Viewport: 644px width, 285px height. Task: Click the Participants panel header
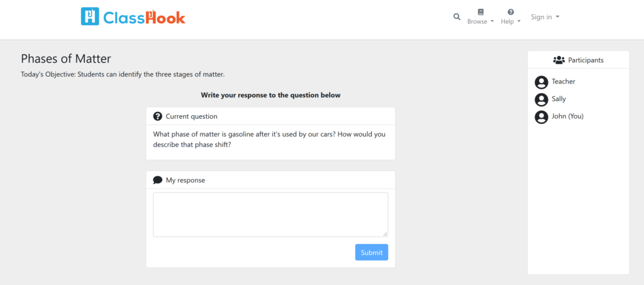click(579, 60)
